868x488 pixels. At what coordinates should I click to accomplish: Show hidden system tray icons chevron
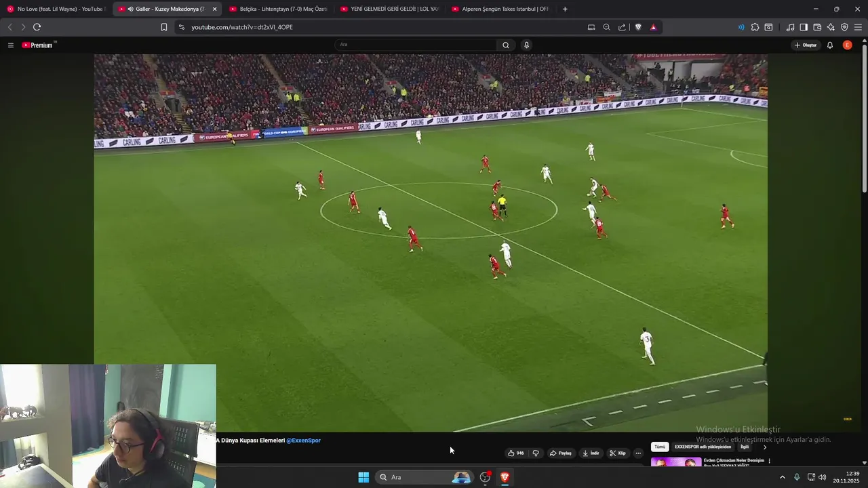coord(782,477)
